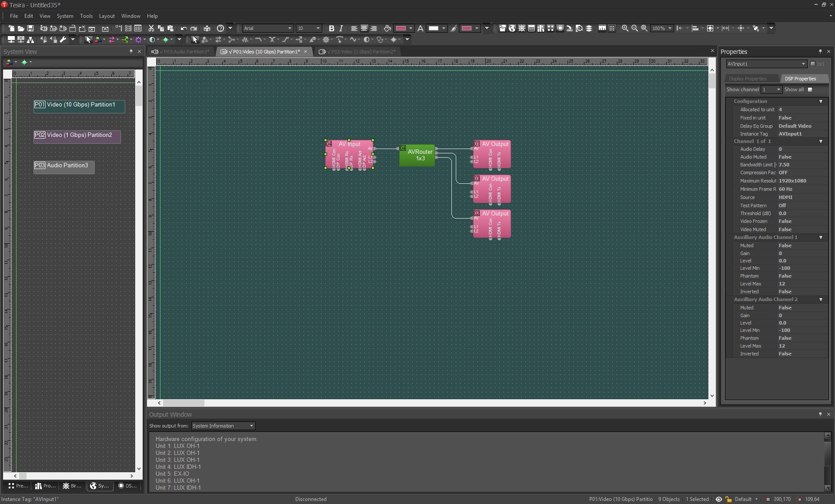Click the Print icon in toolbar
Screen dimensions: 835x504
pos(207,28)
